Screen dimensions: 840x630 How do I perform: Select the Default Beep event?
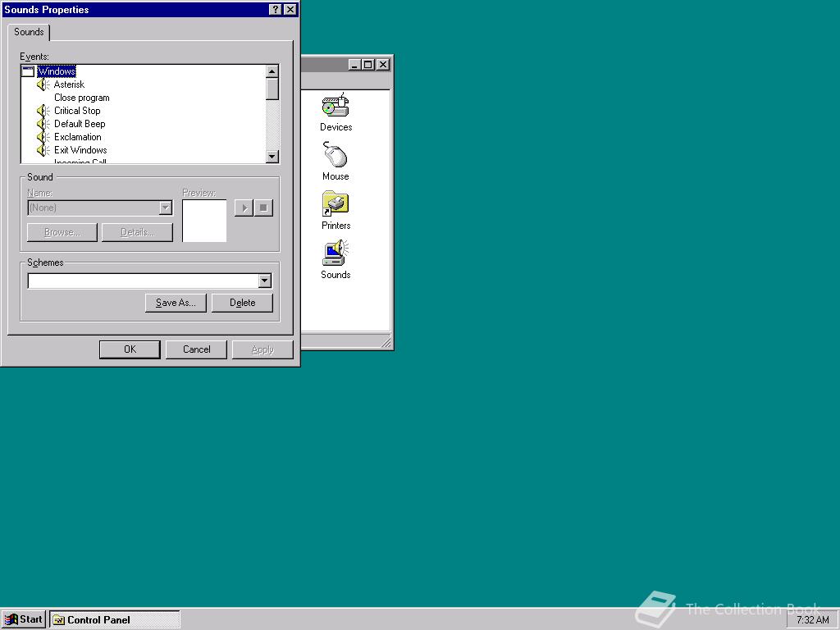[x=80, y=124]
